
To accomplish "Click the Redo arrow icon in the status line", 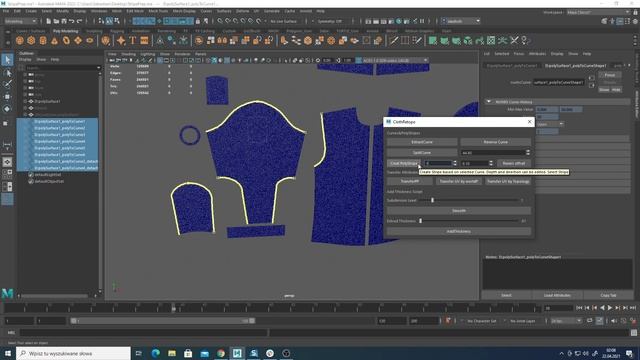I will click(x=79, y=21).
